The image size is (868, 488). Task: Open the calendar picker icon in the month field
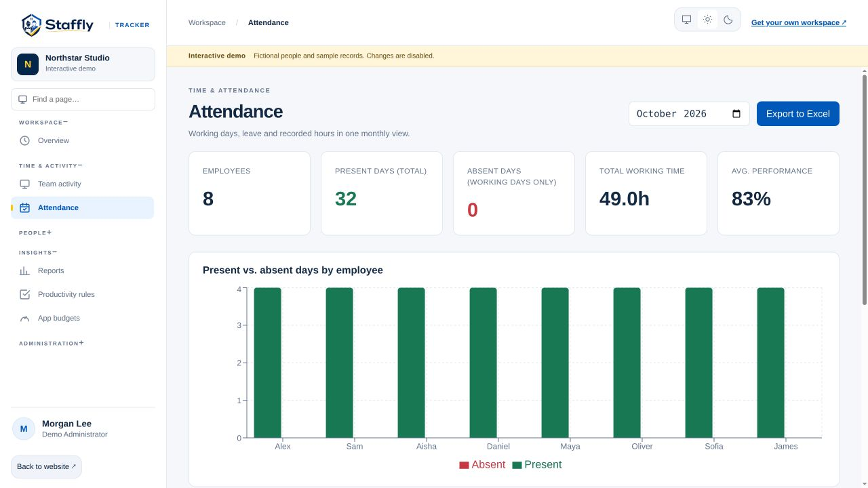click(736, 114)
